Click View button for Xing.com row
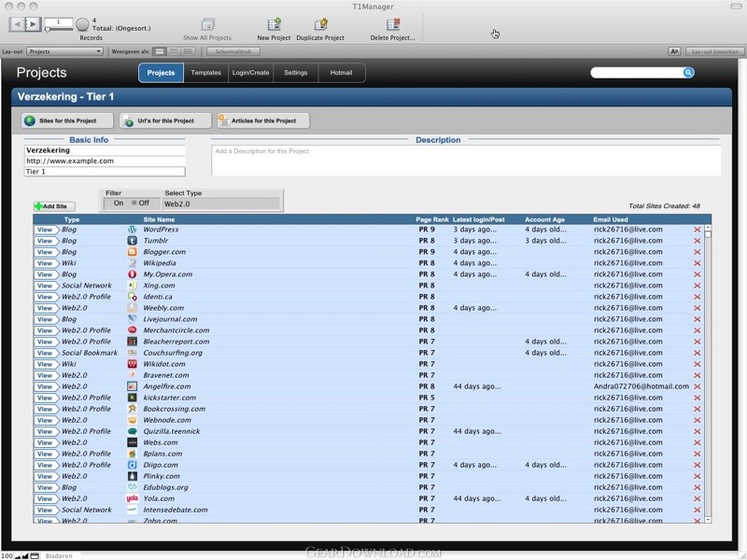 (45, 286)
